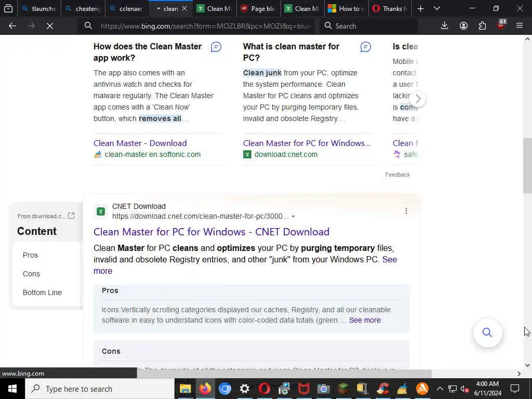Open 'Clean Master - Download' link
Image resolution: width=532 pixels, height=399 pixels.
click(x=140, y=143)
